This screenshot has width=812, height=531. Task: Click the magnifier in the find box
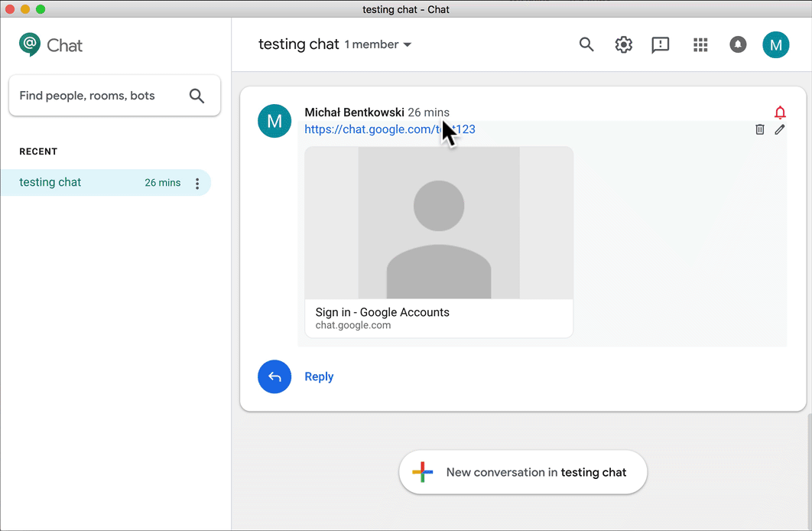tap(197, 96)
